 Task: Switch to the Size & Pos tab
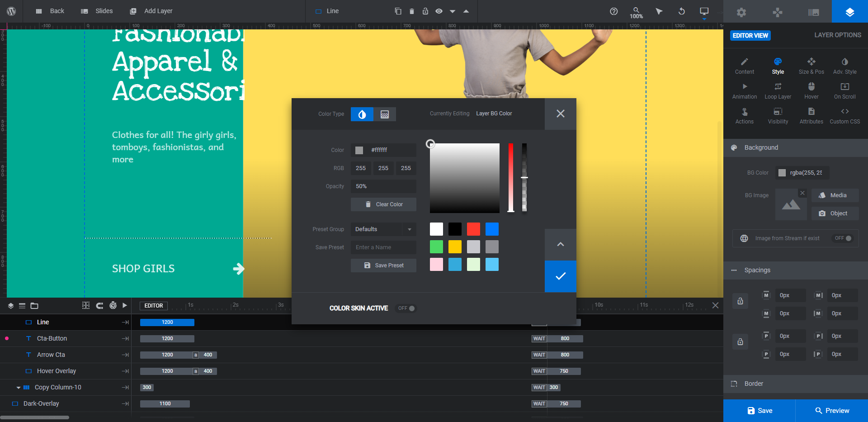(811, 66)
